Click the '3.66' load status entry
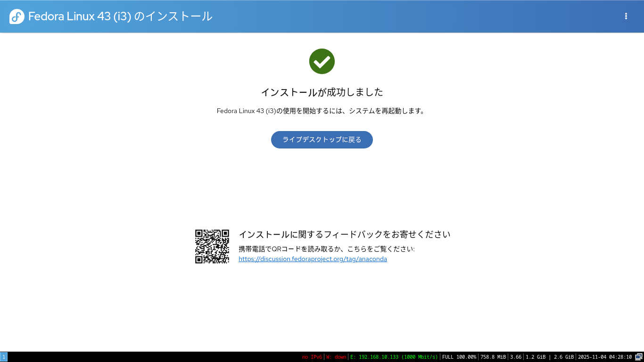Viewport: 644px width, 362px height. (x=516, y=357)
